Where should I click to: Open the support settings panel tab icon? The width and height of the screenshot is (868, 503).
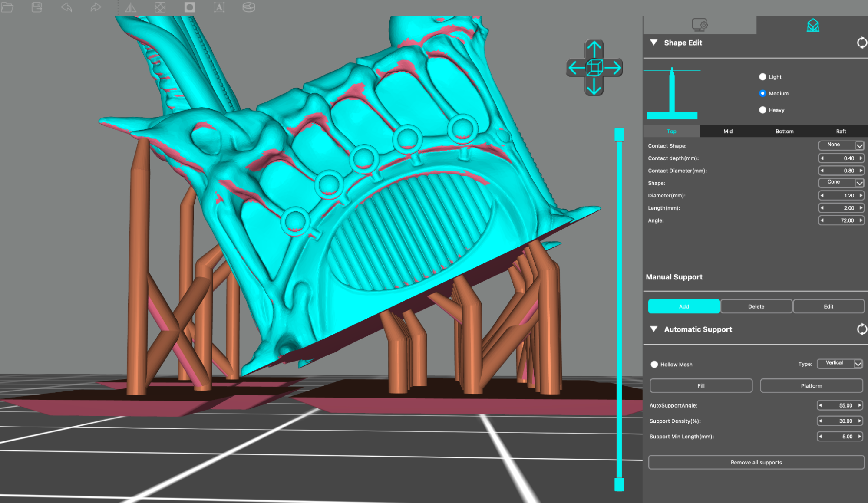[x=812, y=25]
